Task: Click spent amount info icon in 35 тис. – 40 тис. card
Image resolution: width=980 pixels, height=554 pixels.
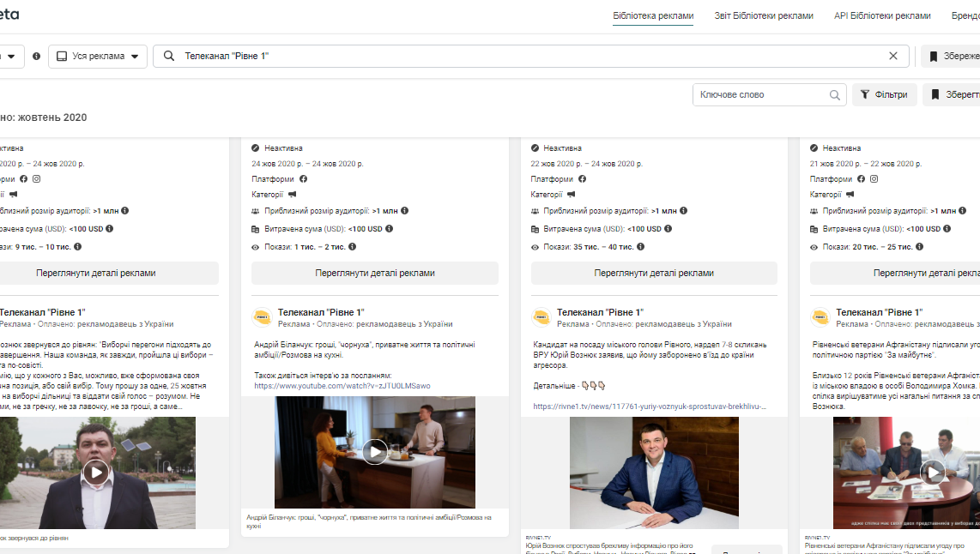Action: [x=668, y=229]
